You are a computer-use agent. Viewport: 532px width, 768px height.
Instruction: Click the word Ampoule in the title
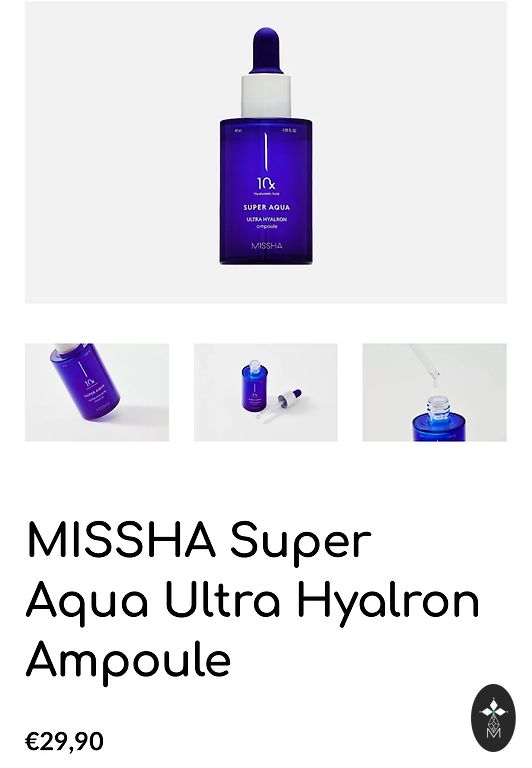pyautogui.click(x=128, y=659)
